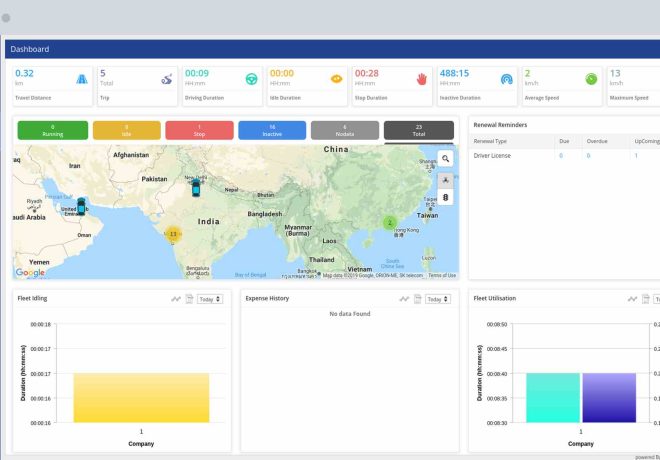The image size is (660, 460).
Task: Expand the Expense History Today dropdown
Action: (436, 299)
